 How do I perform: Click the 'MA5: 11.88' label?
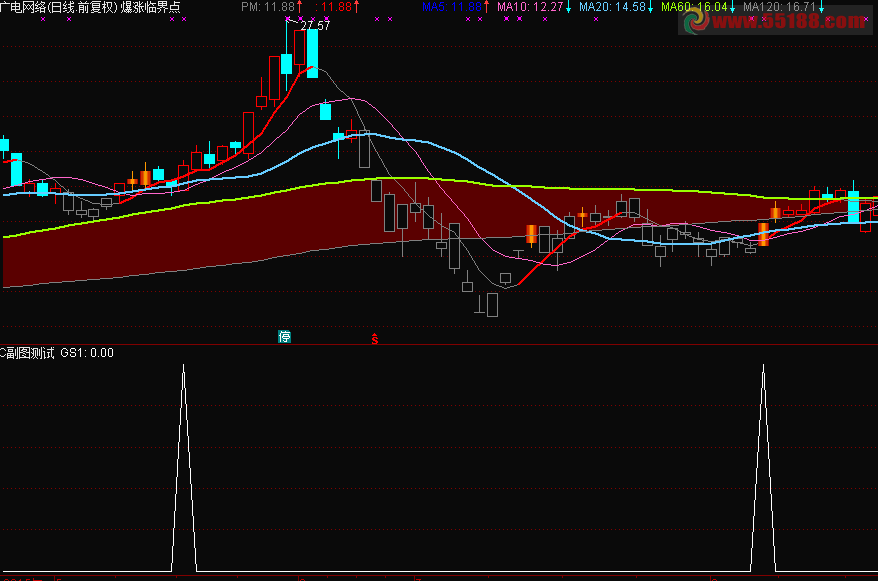(x=452, y=7)
